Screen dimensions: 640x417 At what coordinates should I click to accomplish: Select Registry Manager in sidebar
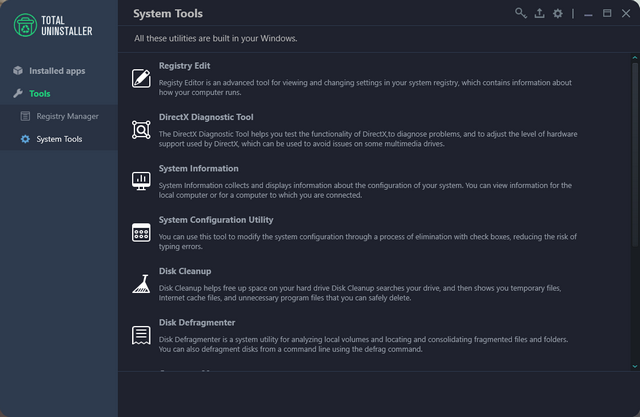[67, 116]
